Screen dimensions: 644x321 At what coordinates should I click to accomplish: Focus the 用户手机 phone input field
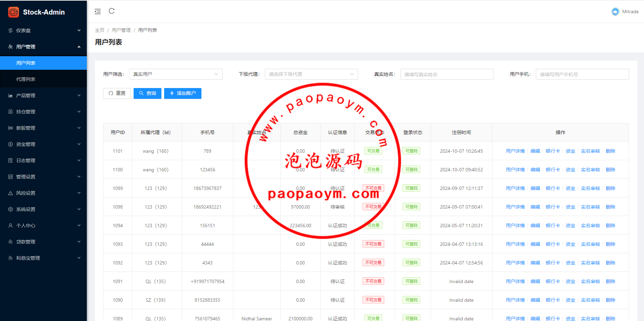[582, 74]
